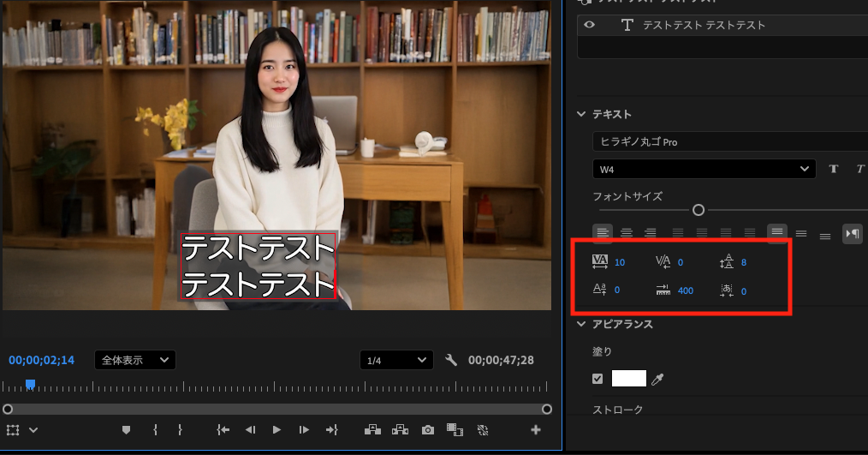Toggle visibility of the テストテスト text layer
The height and width of the screenshot is (455, 868).
pos(589,25)
